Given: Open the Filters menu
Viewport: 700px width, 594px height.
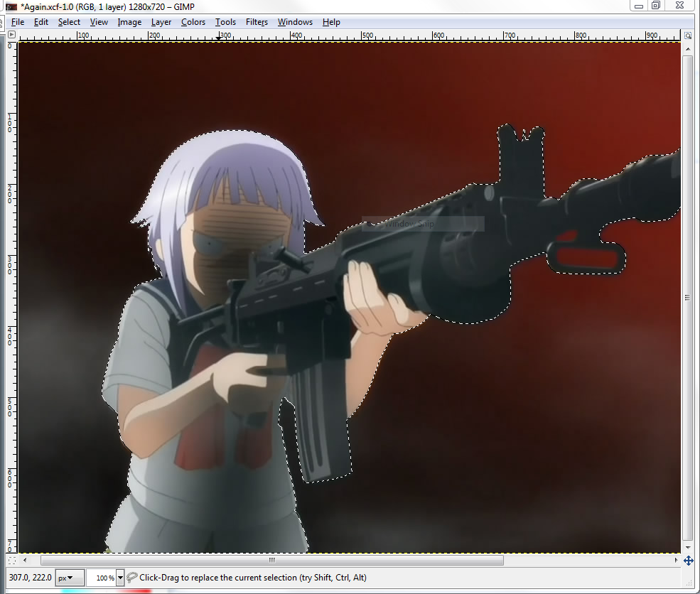Looking at the screenshot, I should coord(257,22).
